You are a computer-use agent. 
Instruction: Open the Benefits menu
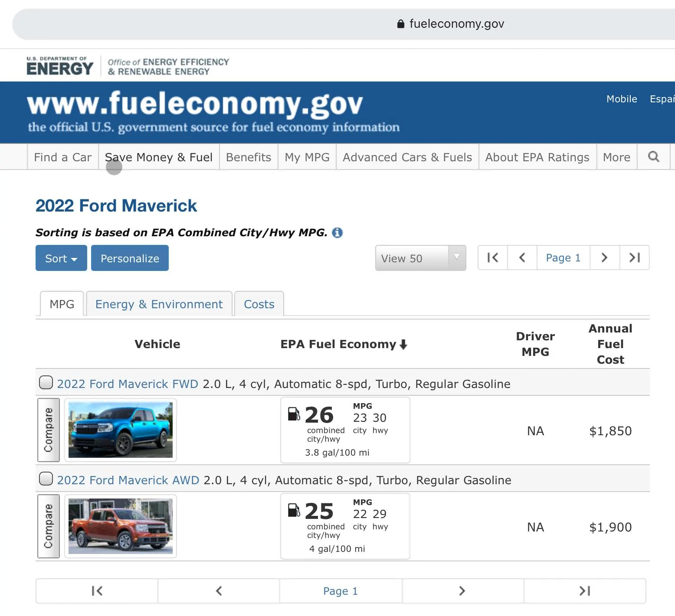click(x=249, y=157)
